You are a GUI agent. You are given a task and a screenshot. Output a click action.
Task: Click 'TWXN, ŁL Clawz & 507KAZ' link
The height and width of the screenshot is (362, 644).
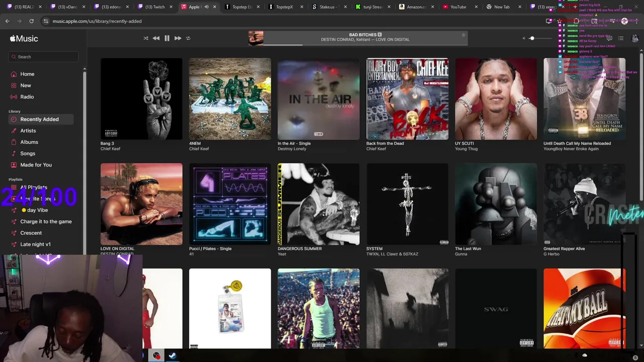point(392,254)
